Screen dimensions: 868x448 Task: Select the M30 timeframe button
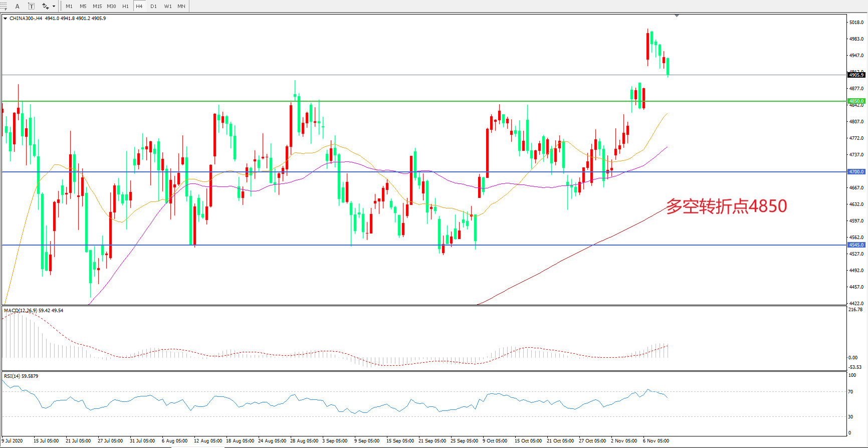111,6
